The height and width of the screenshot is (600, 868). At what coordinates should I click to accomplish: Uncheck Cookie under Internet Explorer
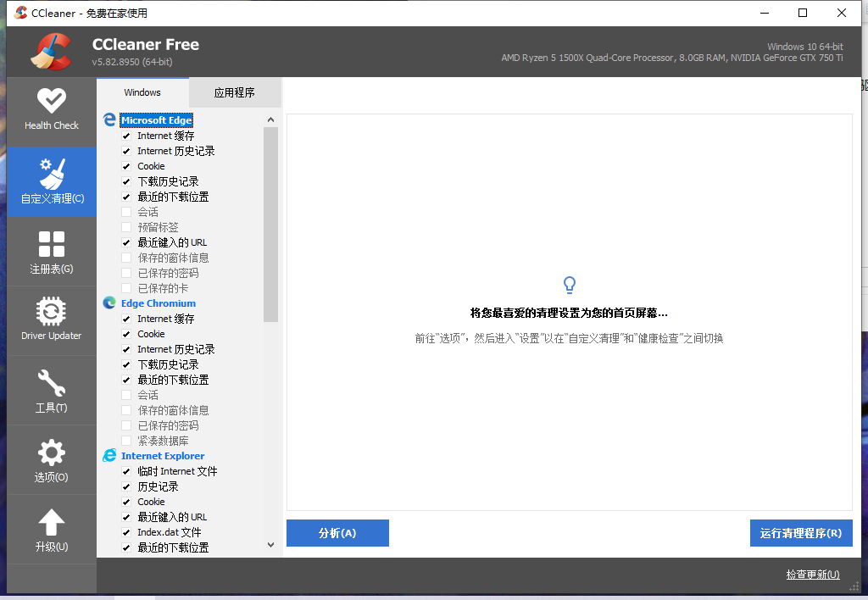[x=126, y=501]
